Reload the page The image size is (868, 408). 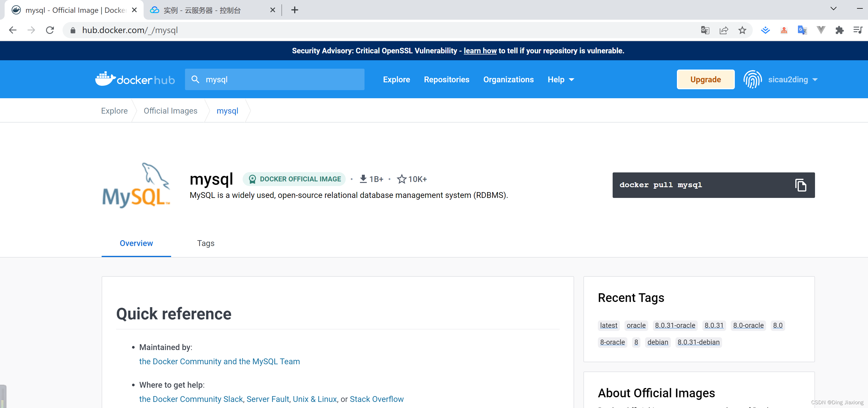click(50, 30)
